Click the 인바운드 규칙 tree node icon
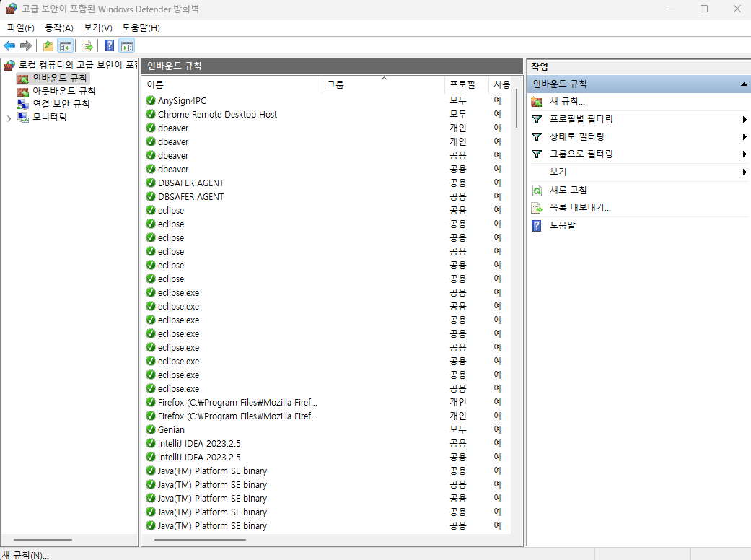 click(x=23, y=79)
